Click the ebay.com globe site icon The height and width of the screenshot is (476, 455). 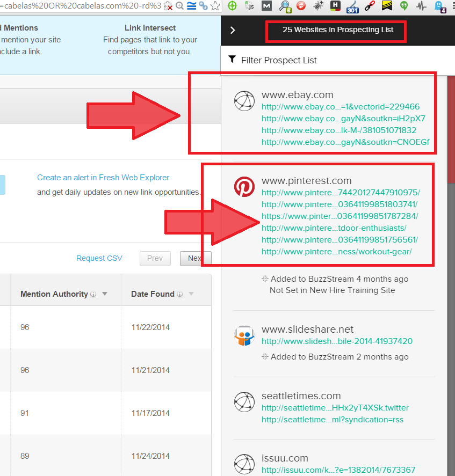pyautogui.click(x=244, y=101)
